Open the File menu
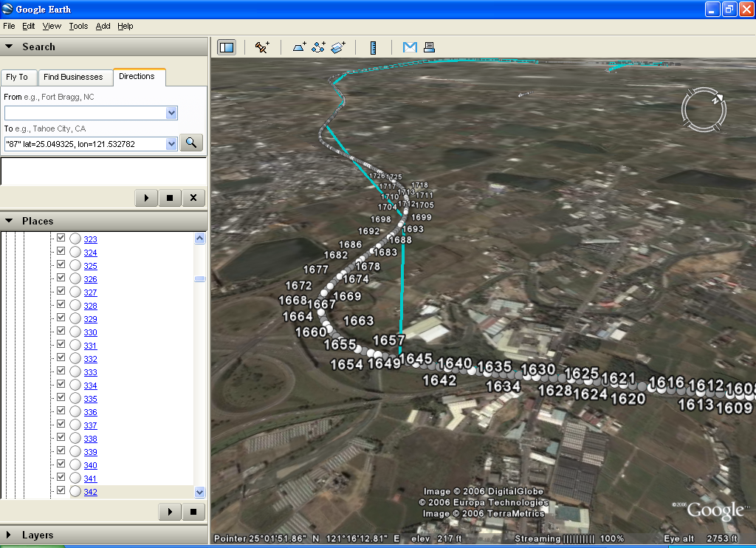Viewport: 756px width, 548px height. pos(9,26)
